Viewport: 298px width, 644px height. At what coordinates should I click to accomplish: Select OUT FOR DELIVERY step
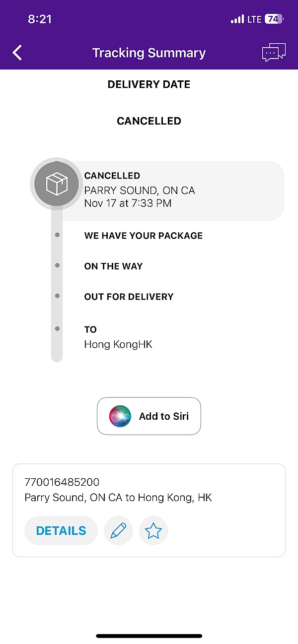(x=129, y=297)
